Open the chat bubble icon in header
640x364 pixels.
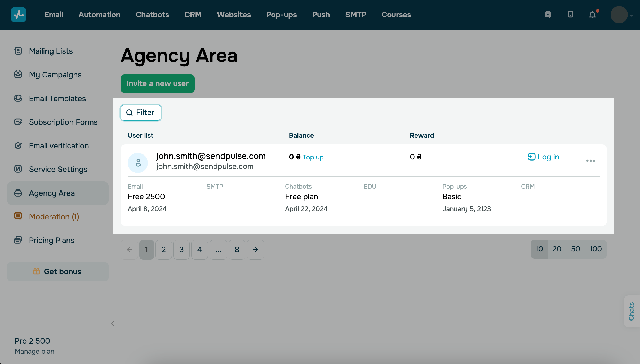[x=548, y=15]
